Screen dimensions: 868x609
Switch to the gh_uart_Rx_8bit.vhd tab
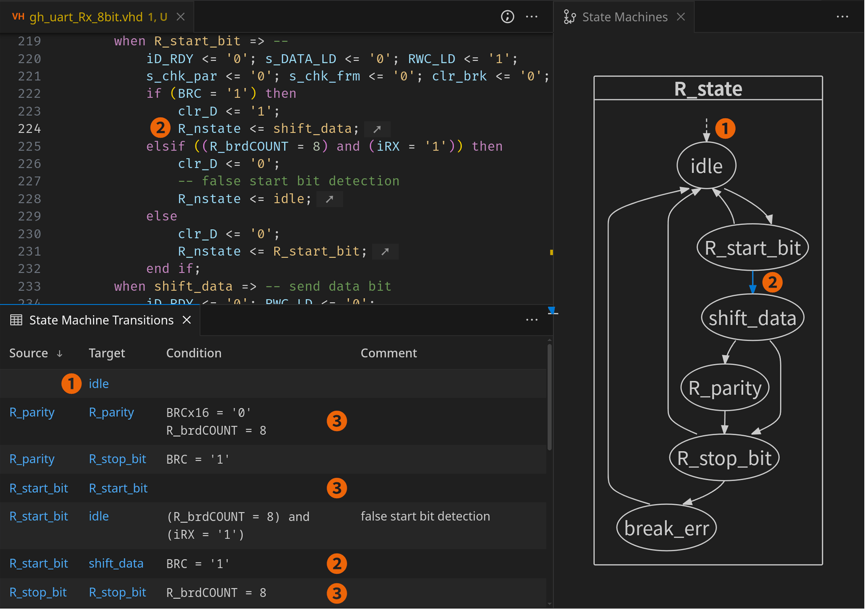(x=86, y=17)
